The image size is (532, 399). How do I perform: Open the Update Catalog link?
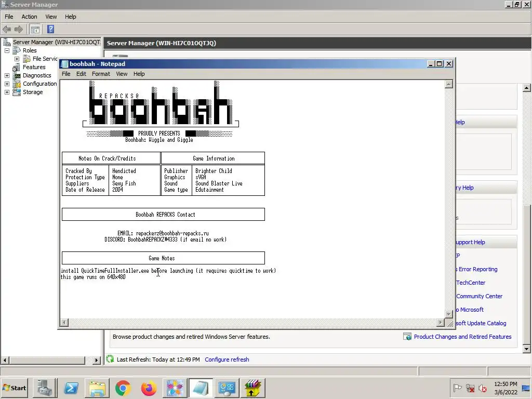click(x=481, y=323)
